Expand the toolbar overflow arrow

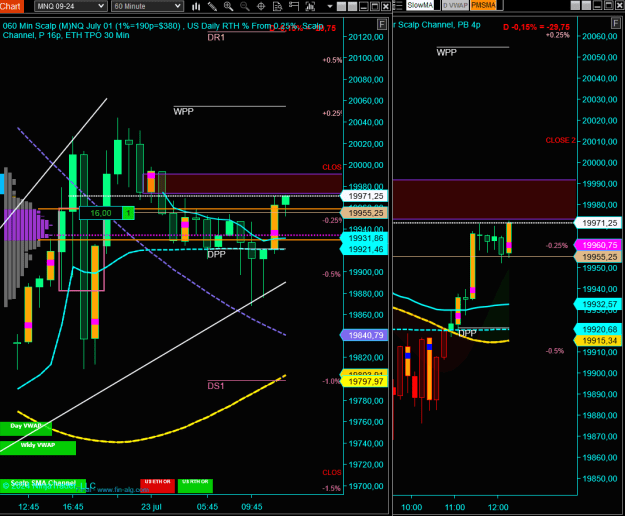[x=330, y=6]
